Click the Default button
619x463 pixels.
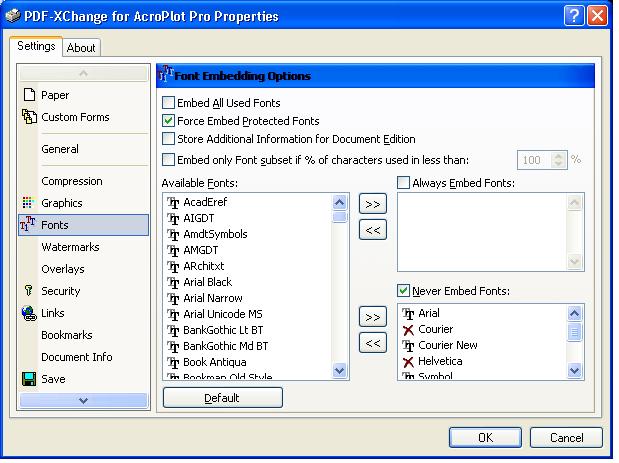(223, 397)
